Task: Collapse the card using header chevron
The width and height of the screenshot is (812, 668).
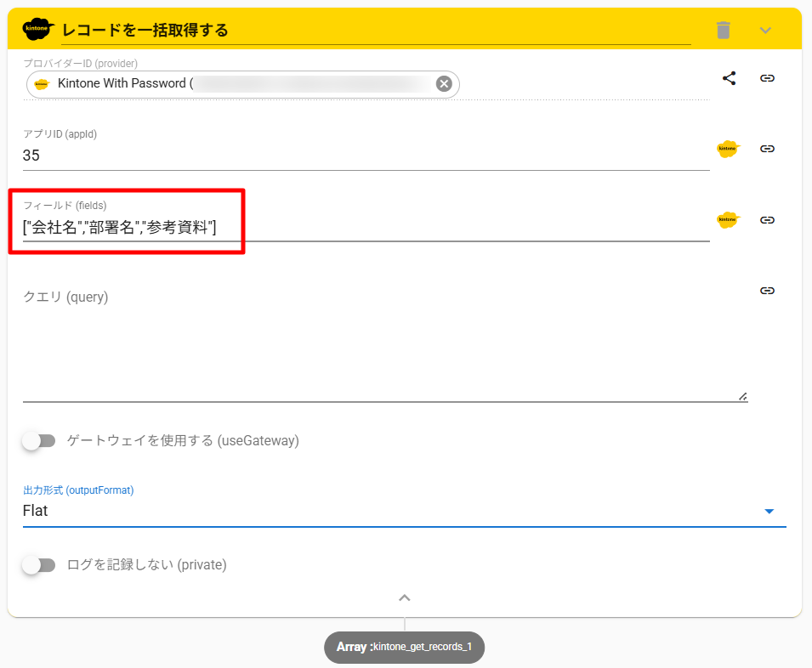Action: tap(765, 31)
